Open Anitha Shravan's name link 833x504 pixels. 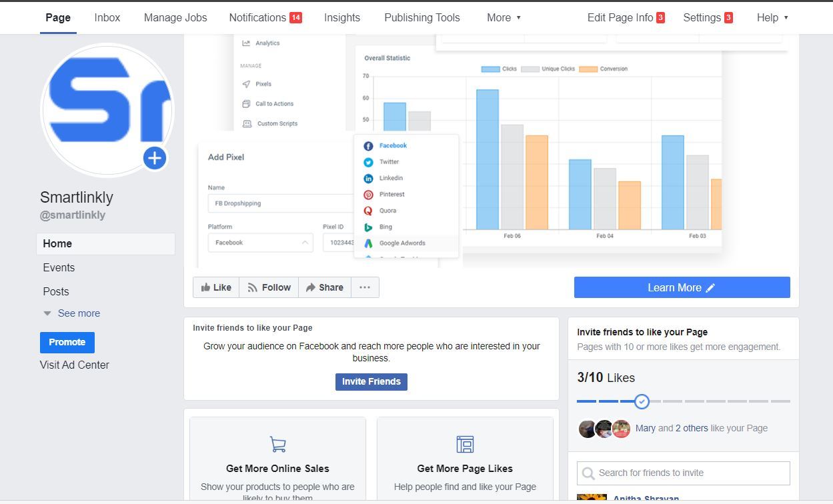click(x=646, y=499)
